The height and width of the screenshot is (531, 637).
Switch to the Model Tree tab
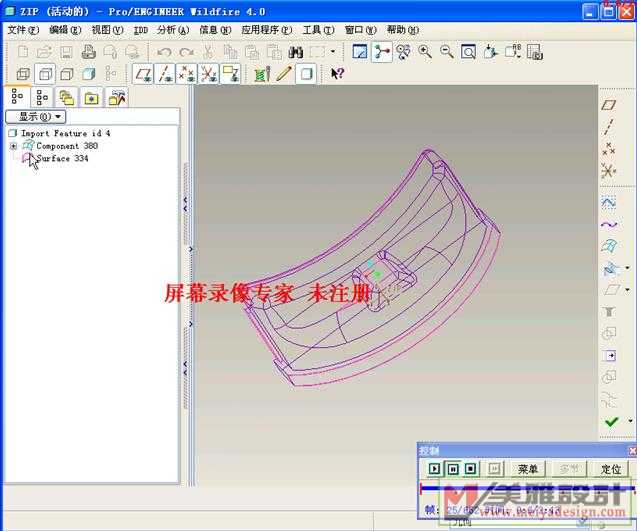pos(17,97)
